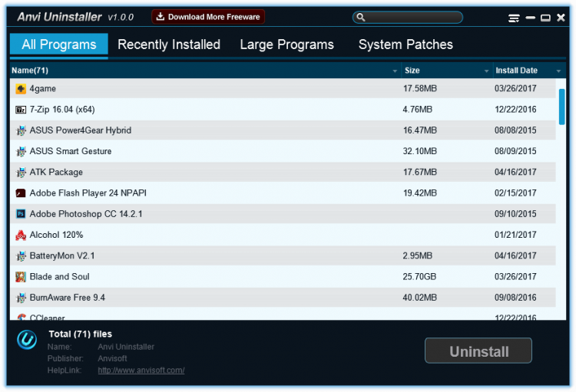Expand the Install Date sort arrow

pyautogui.click(x=558, y=71)
